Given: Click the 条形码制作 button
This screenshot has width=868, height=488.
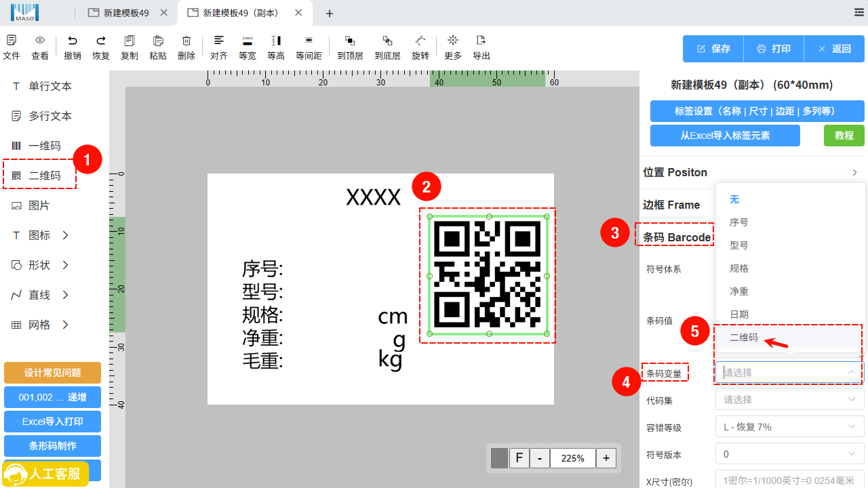Looking at the screenshot, I should [52, 446].
